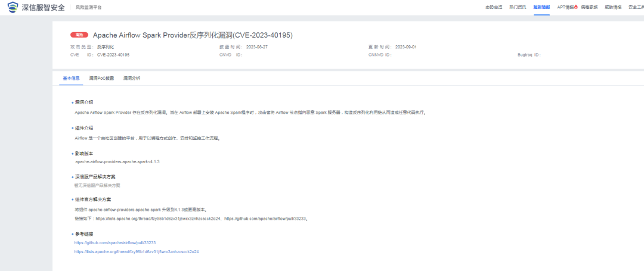Switch to the 漏洞PoC披露 tab
The image size is (644, 271).
(101, 78)
